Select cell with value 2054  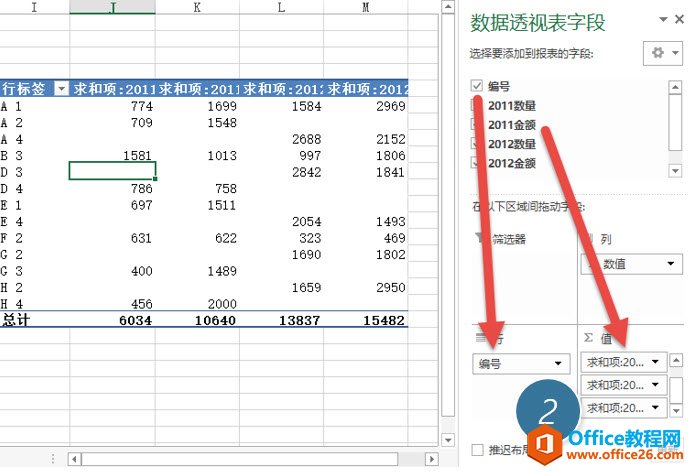[282, 221]
